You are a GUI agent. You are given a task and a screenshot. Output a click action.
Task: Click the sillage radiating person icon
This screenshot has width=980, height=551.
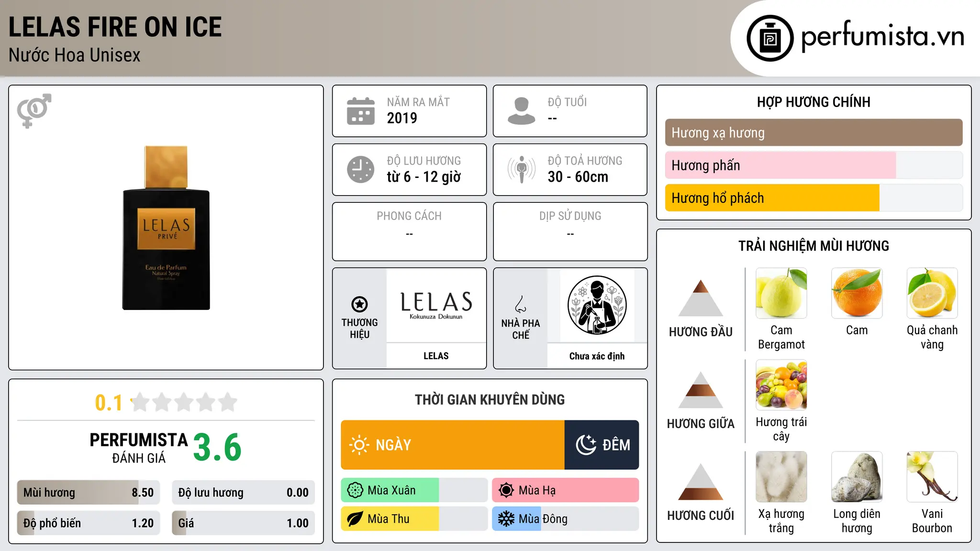coord(521,169)
